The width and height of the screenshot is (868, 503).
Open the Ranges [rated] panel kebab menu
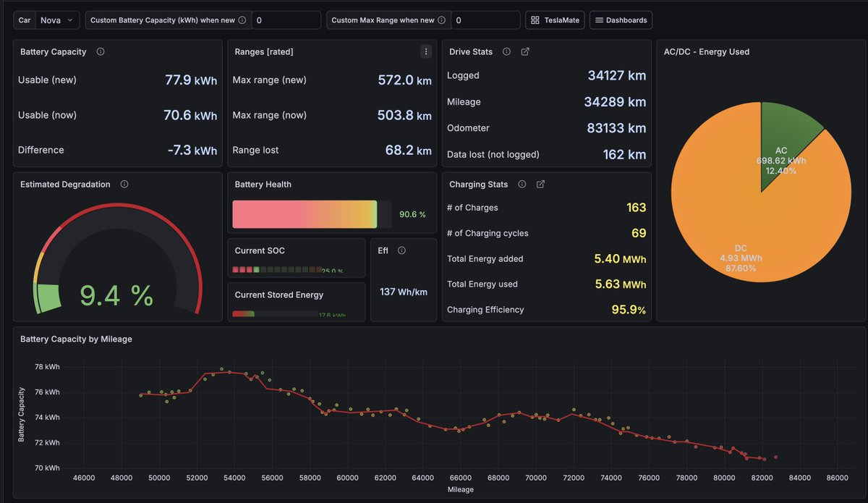(426, 51)
